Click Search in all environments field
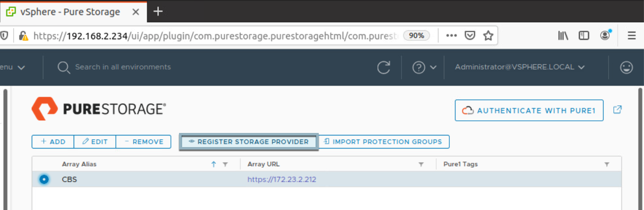 tap(123, 67)
